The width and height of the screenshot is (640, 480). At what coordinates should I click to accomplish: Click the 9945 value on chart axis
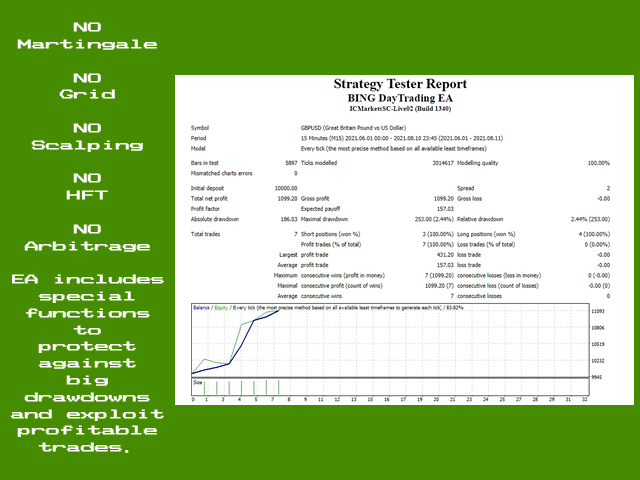(596, 377)
